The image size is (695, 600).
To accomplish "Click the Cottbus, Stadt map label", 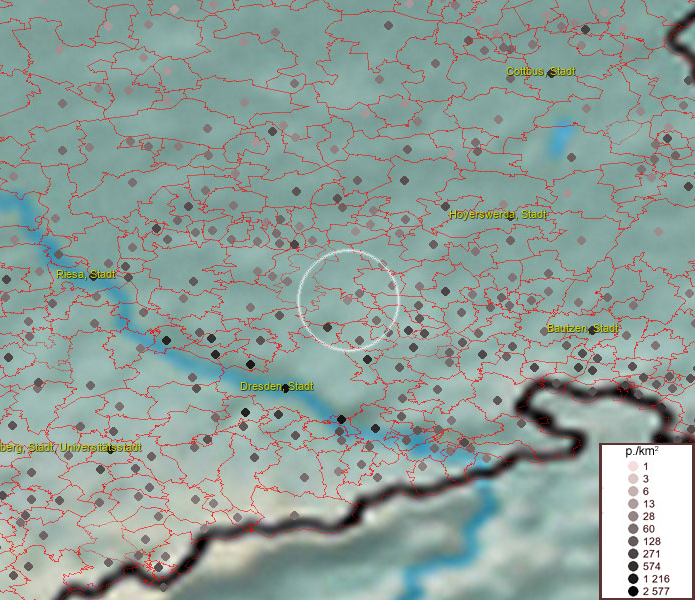I will click(x=541, y=71).
